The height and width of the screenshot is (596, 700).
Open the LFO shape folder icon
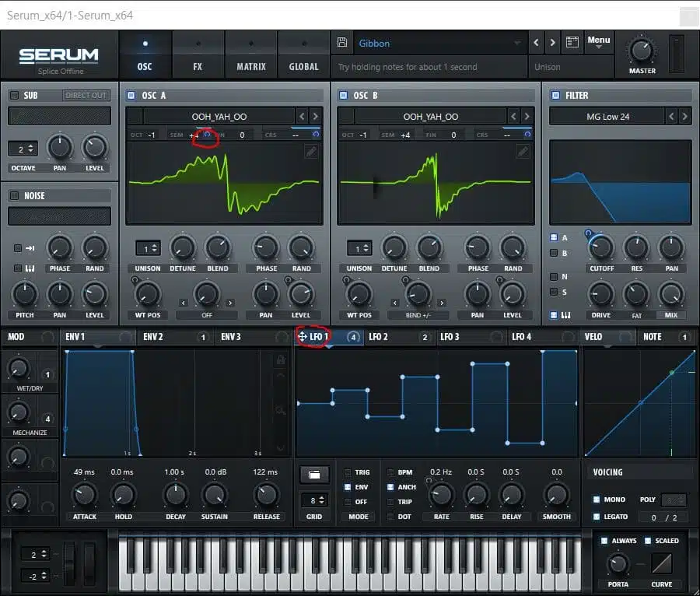point(314,475)
